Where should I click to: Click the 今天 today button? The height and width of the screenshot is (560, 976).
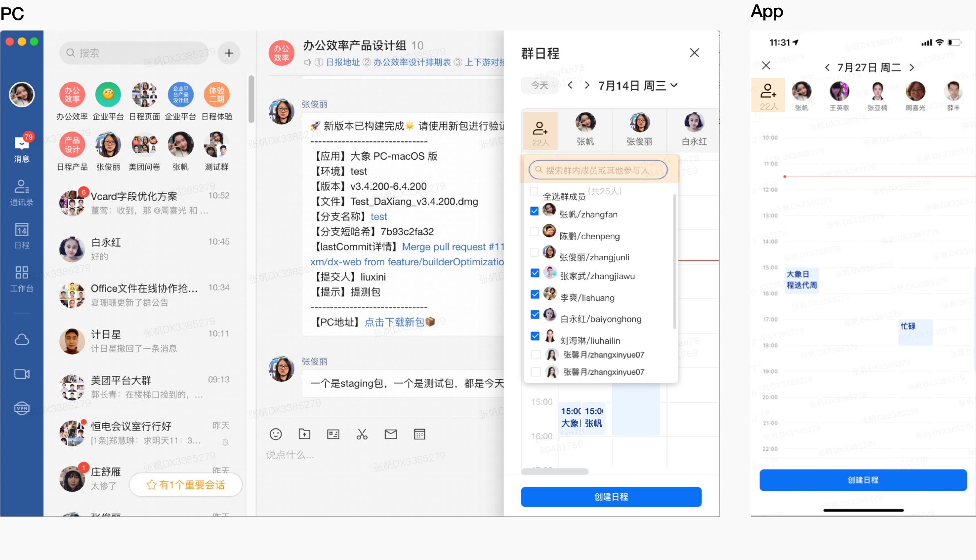539,85
